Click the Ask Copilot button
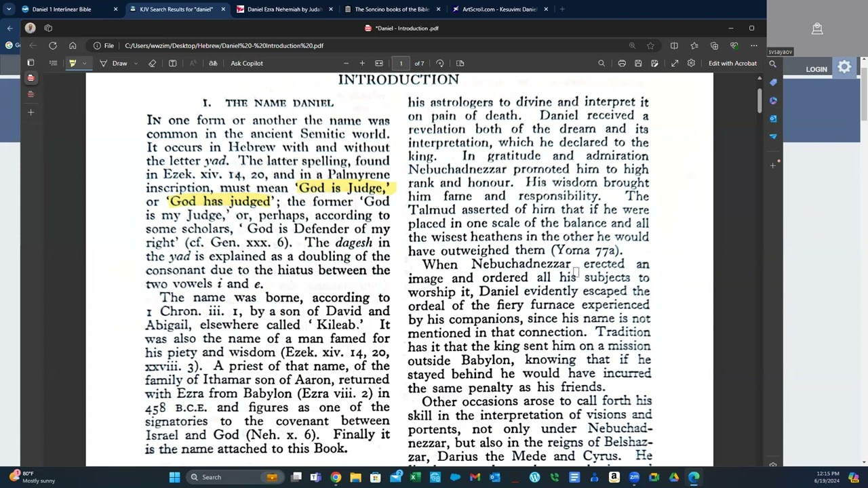Image resolution: width=868 pixels, height=488 pixels. [247, 63]
